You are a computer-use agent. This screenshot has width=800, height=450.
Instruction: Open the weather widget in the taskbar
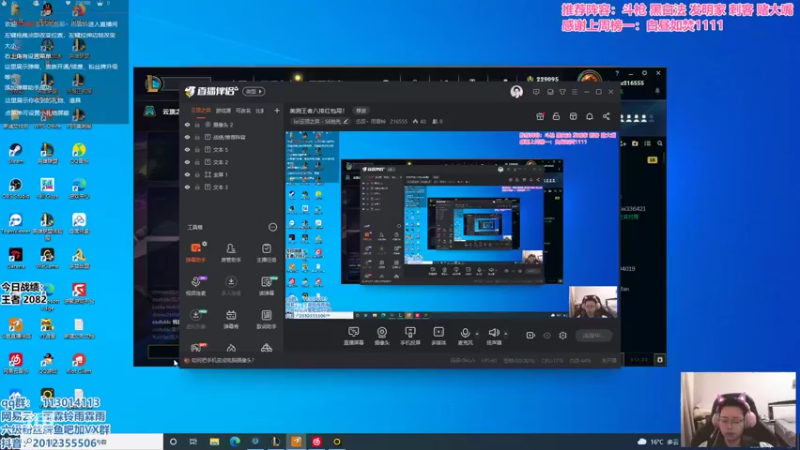(x=658, y=442)
